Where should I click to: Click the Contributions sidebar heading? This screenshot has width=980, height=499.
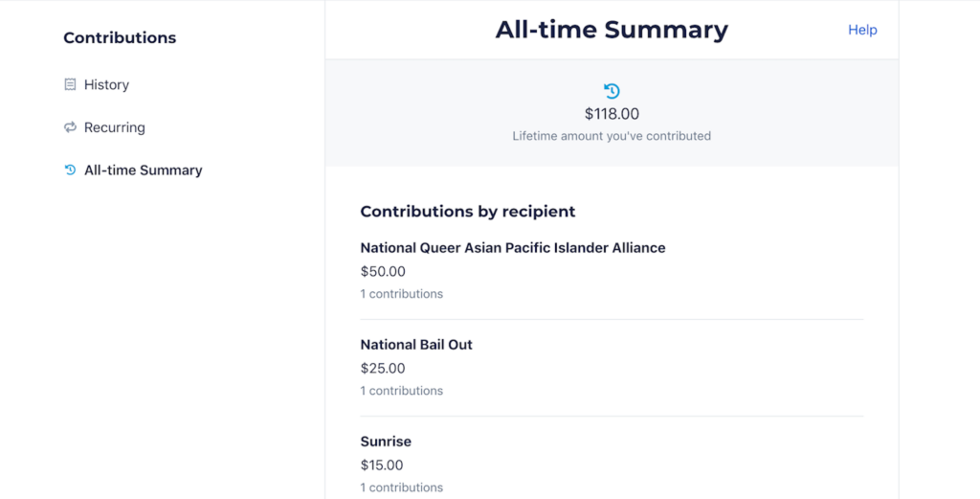point(120,37)
